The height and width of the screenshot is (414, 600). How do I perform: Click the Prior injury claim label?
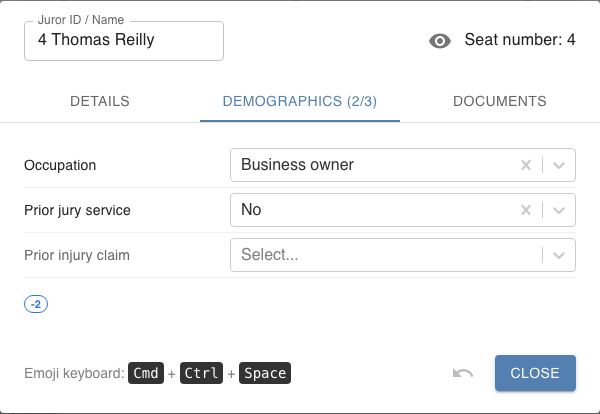(x=77, y=255)
